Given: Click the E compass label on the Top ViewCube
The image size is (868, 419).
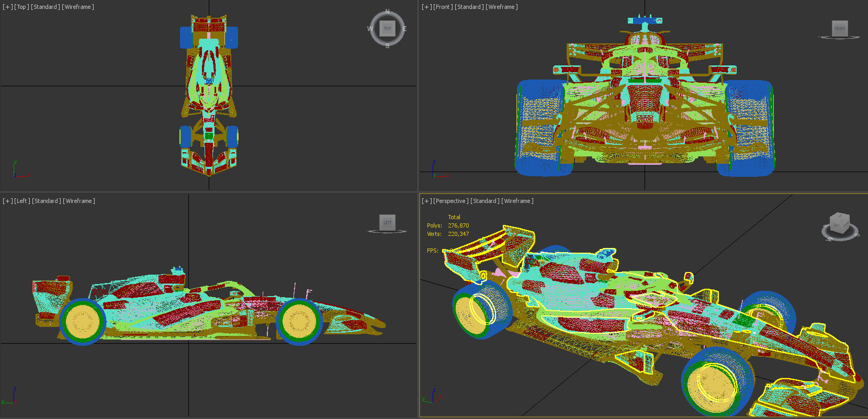Looking at the screenshot, I should [x=404, y=29].
